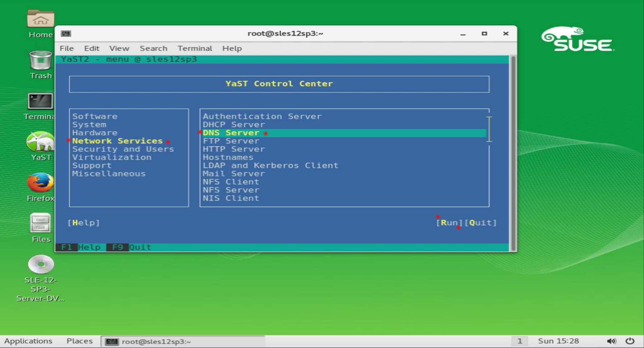The width and height of the screenshot is (644, 348).
Task: Select Hostnames module
Action: tap(228, 158)
